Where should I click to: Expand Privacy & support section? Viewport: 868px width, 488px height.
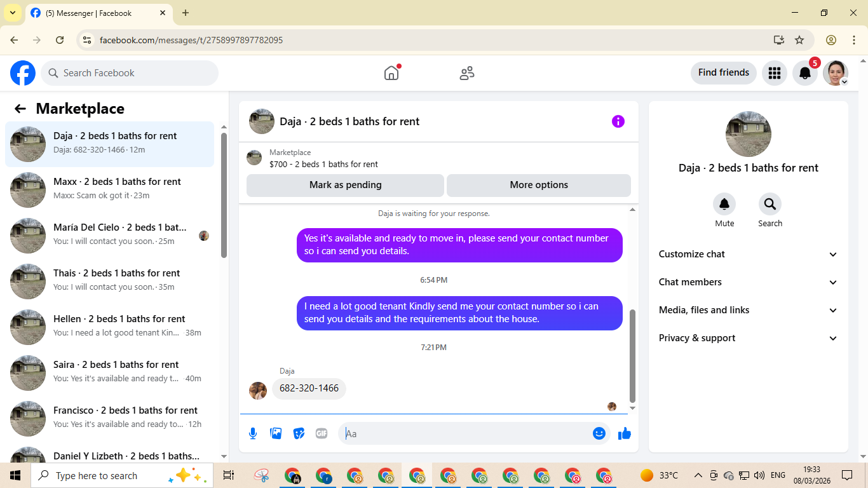pyautogui.click(x=749, y=338)
